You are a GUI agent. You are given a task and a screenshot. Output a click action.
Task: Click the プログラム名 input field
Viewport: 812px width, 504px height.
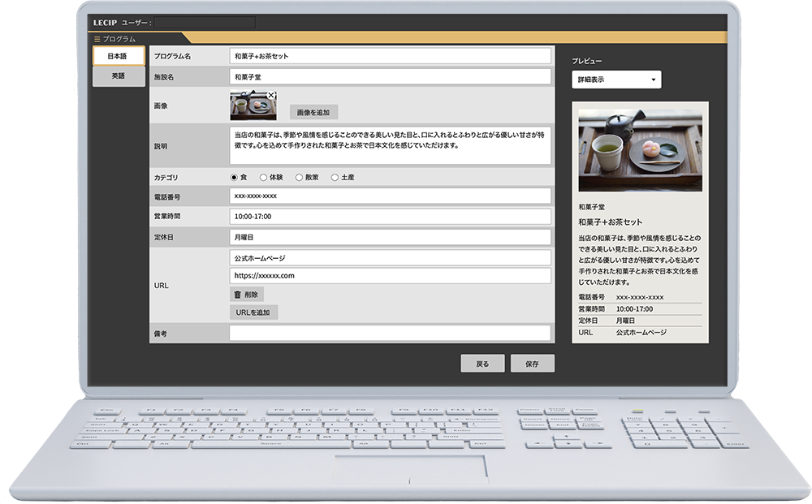[x=390, y=56]
